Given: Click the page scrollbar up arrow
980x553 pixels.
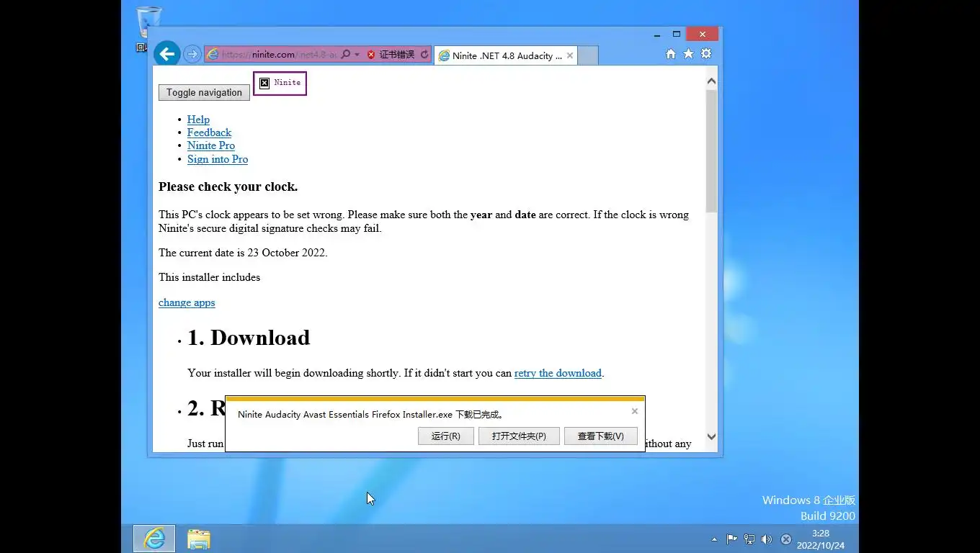Looking at the screenshot, I should 711,81.
